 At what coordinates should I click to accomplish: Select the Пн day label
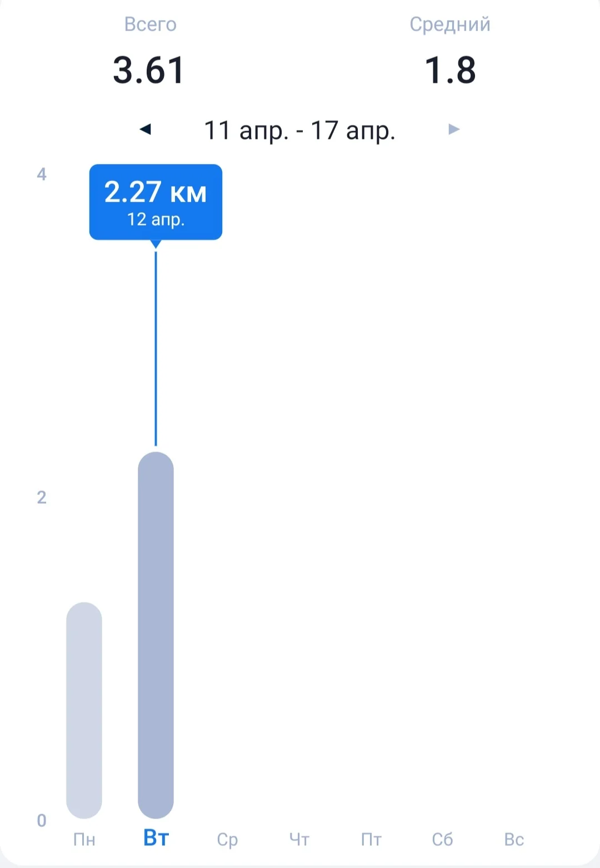84,839
